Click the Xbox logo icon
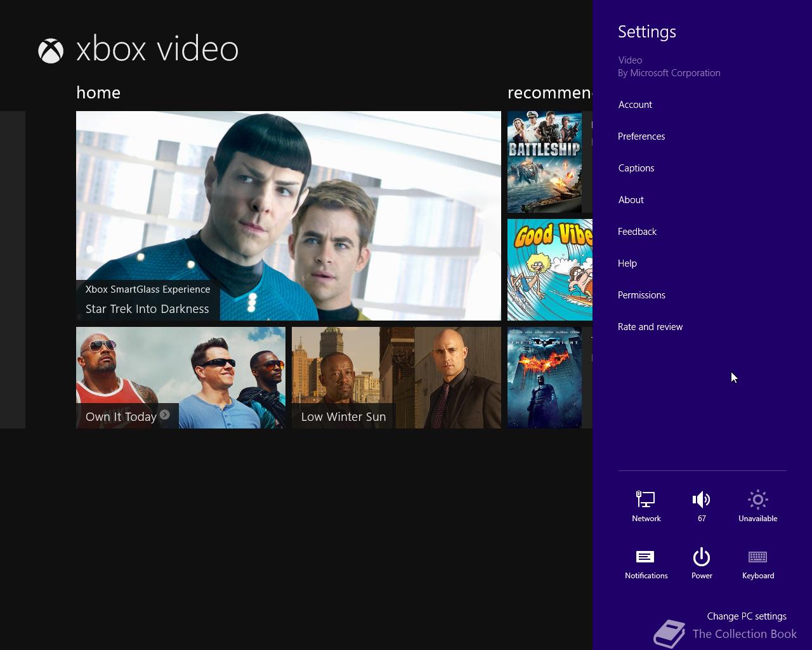 click(x=51, y=51)
